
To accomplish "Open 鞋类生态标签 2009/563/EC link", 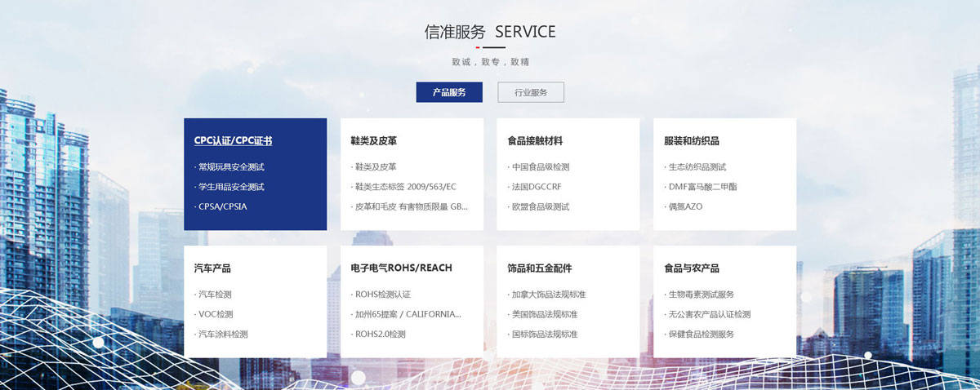I will click(406, 187).
